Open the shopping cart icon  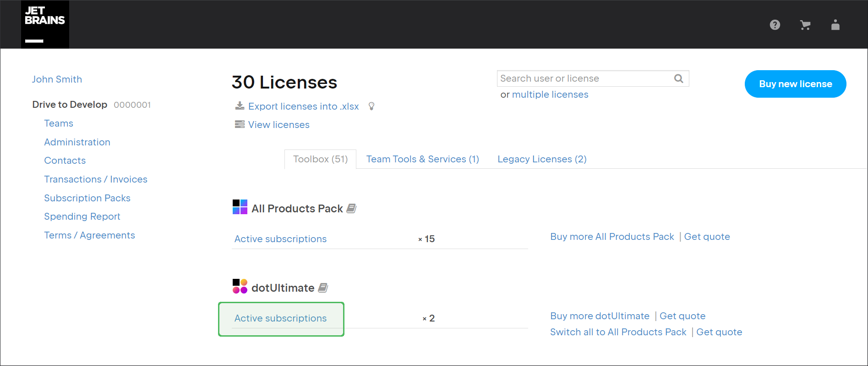(805, 25)
